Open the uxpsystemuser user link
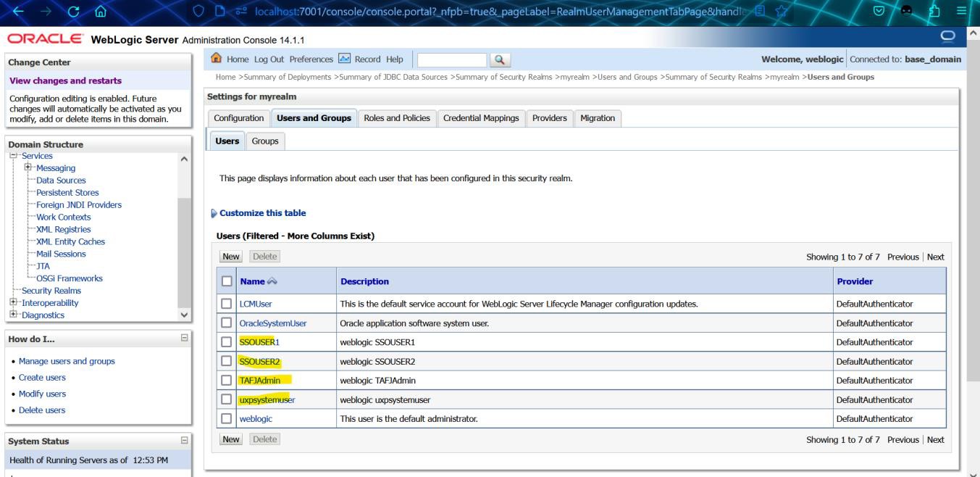This screenshot has width=980, height=477. click(x=267, y=399)
